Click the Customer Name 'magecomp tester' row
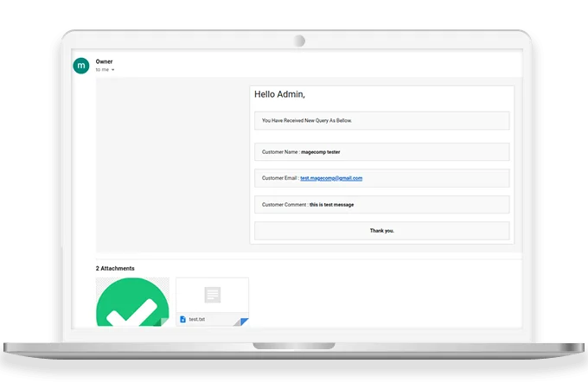Image resolution: width=588 pixels, height=389 pixels. click(x=381, y=151)
